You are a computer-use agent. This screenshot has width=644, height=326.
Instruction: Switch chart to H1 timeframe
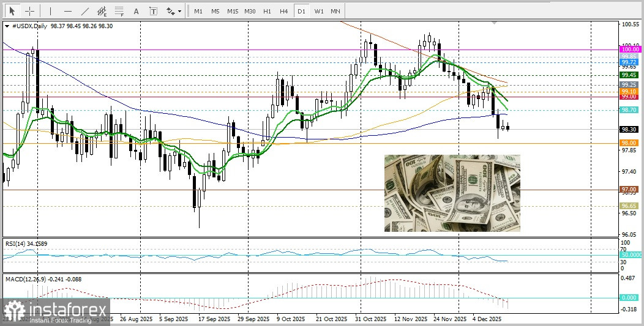tap(267, 11)
